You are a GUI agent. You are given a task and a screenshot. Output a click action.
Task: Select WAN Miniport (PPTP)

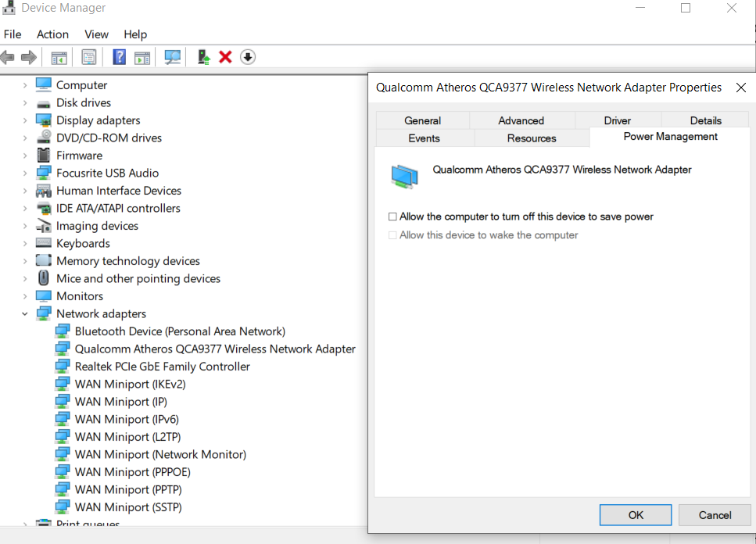(128, 489)
